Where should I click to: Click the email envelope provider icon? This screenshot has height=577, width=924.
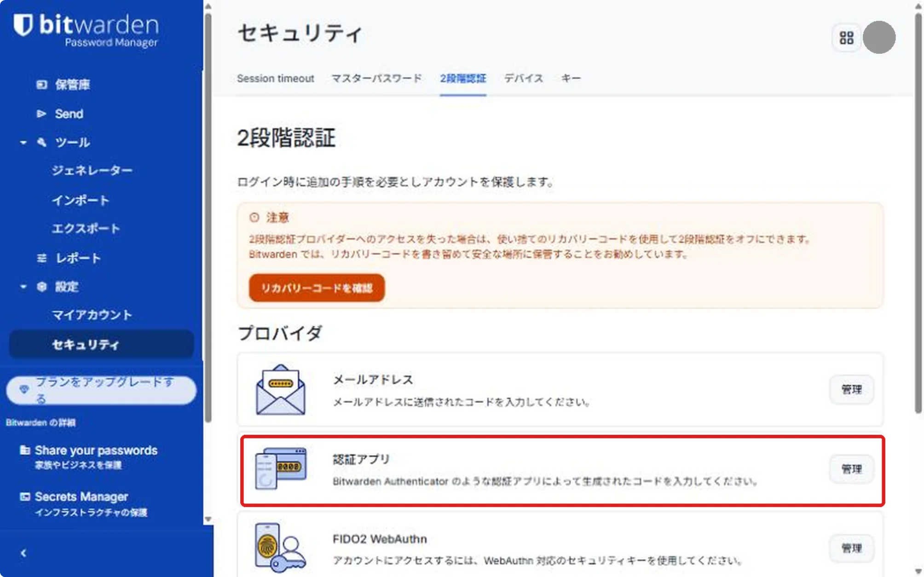tap(280, 390)
